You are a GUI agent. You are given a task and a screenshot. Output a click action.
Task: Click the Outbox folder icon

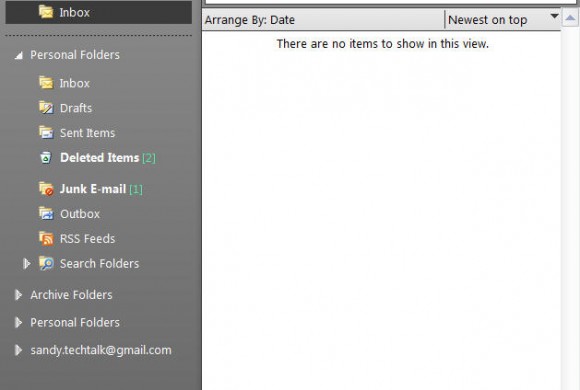[x=46, y=214]
